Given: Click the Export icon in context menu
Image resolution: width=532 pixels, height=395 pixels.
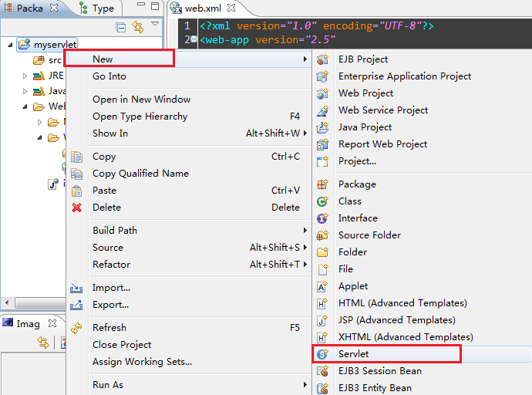Looking at the screenshot, I should pos(76,305).
